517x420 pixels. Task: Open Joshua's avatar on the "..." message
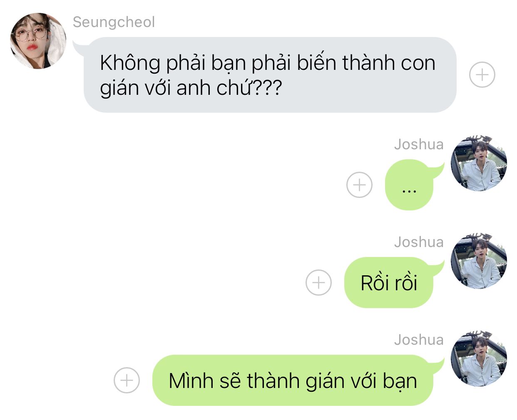479,163
